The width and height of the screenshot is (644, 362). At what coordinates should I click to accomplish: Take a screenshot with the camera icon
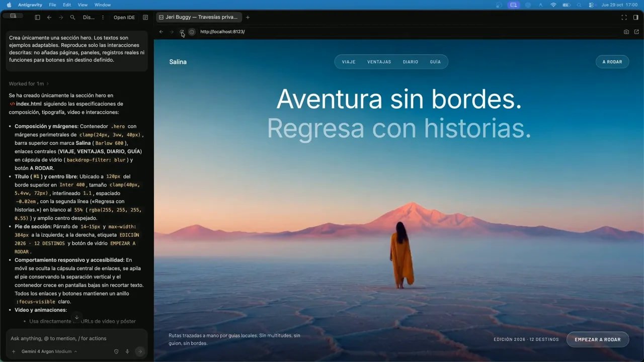pos(626,32)
